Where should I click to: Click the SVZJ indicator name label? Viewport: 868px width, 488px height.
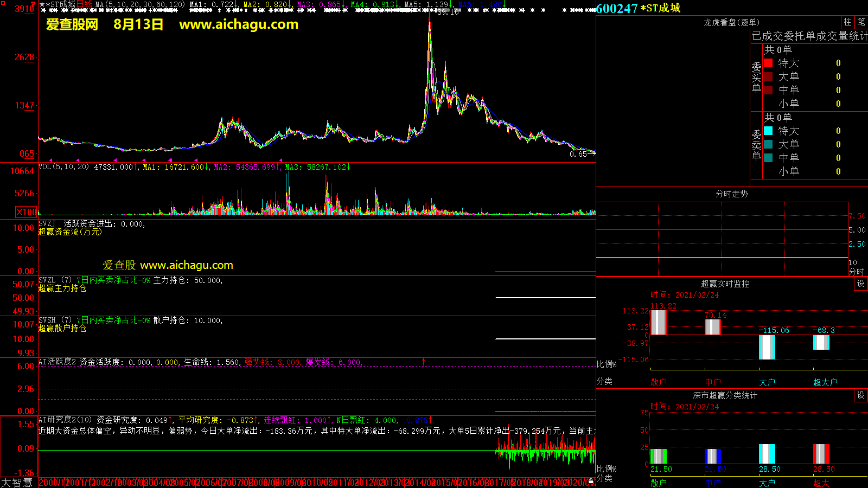tap(47, 224)
